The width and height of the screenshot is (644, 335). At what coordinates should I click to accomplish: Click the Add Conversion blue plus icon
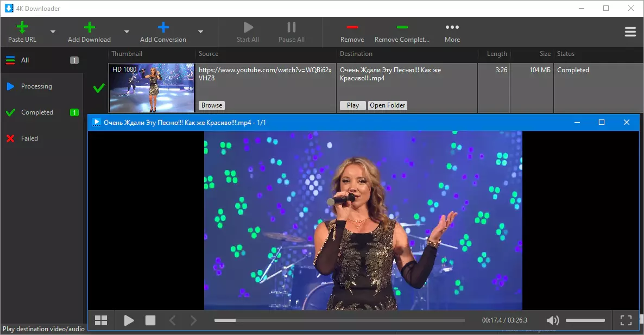coord(163,27)
